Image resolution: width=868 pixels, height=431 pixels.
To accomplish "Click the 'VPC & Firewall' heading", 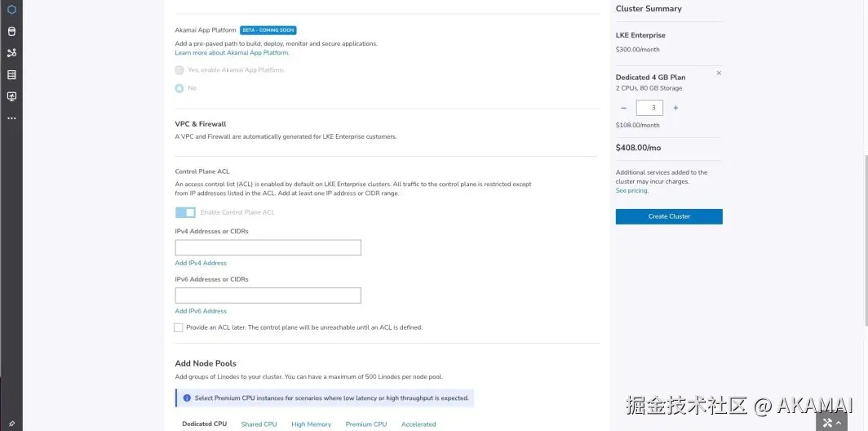I will pyautogui.click(x=201, y=124).
